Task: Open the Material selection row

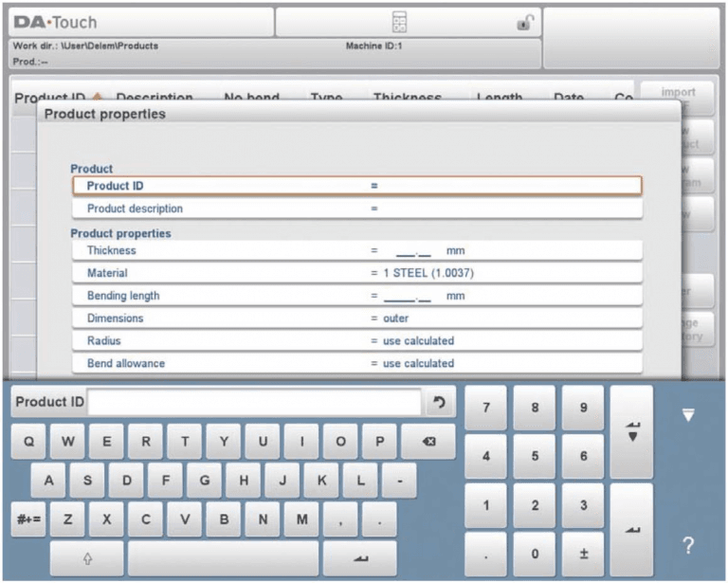Action: (357, 273)
